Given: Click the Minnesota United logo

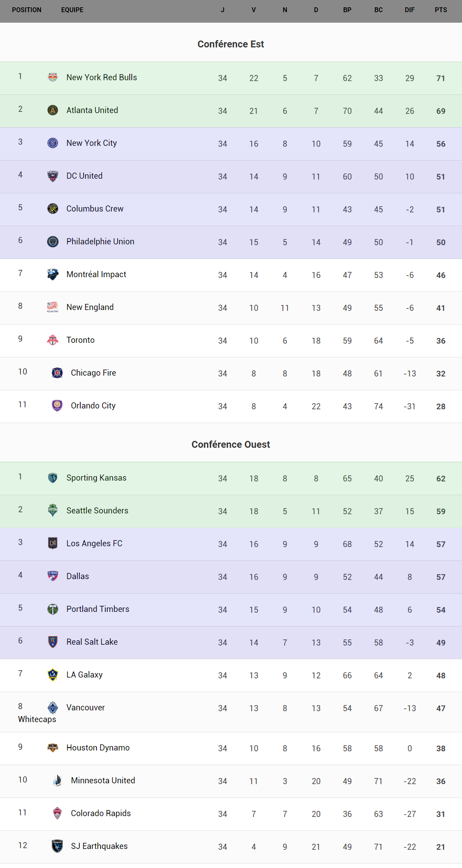Looking at the screenshot, I should pos(57,780).
